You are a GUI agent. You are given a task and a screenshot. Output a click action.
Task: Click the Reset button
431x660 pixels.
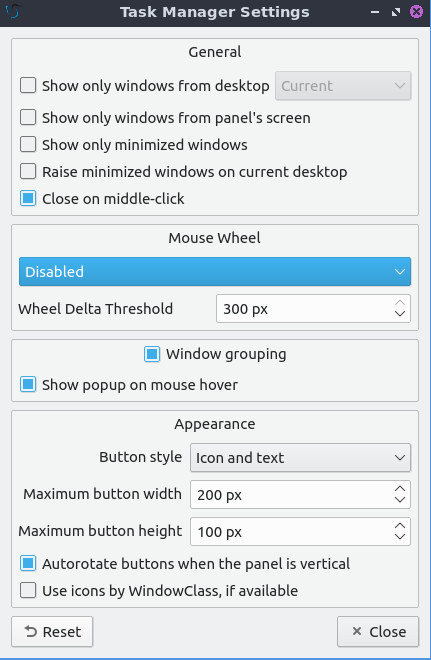point(52,631)
